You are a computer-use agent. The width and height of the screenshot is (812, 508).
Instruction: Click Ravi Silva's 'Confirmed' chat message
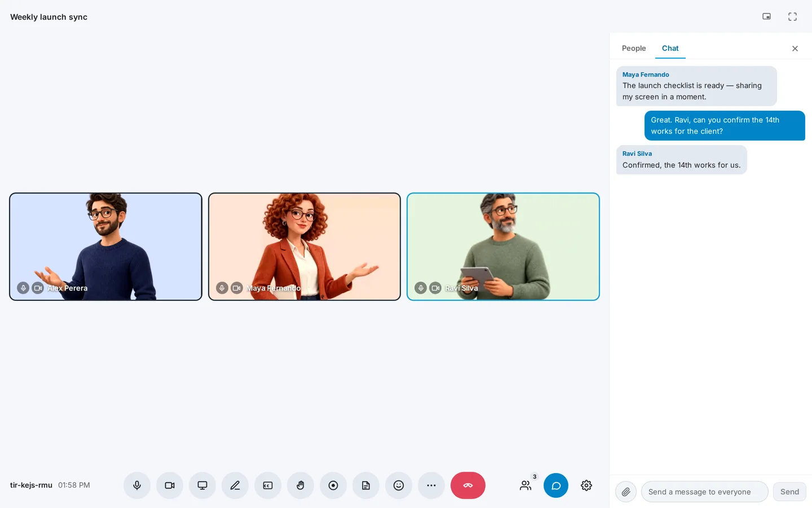(681, 160)
